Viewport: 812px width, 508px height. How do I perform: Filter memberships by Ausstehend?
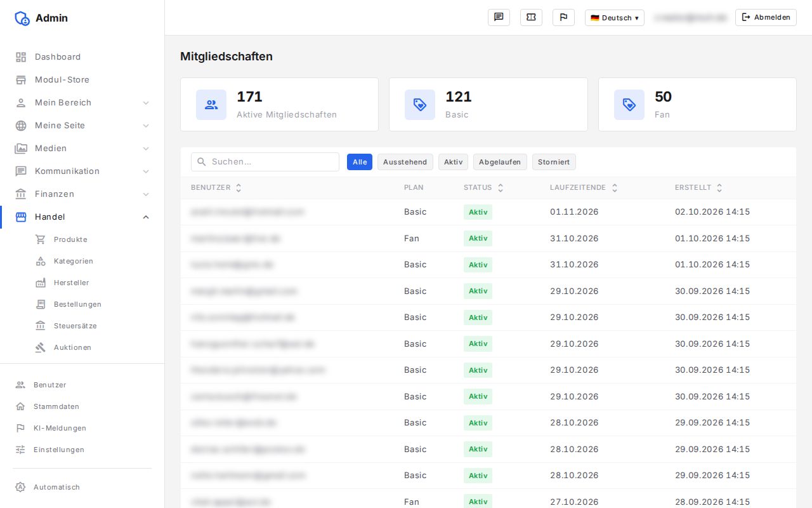tap(405, 162)
